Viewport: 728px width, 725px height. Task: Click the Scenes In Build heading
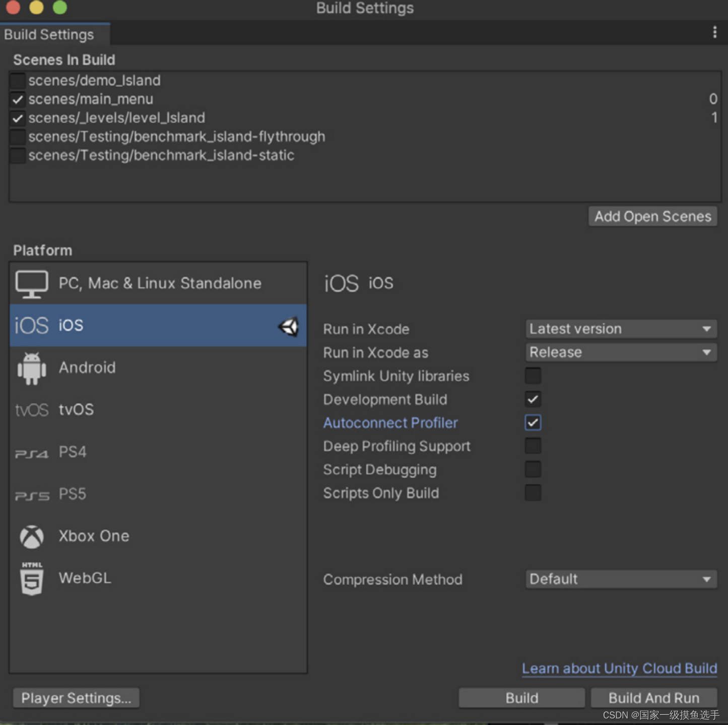[64, 60]
